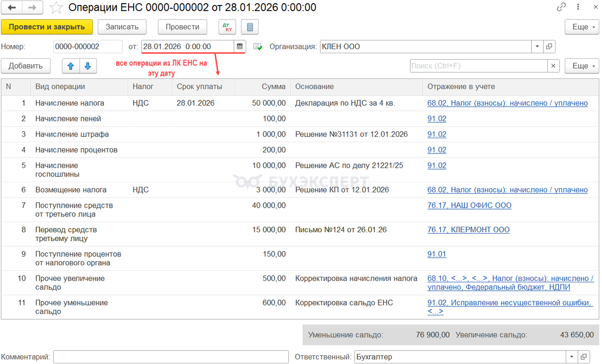Image resolution: width=602 pixels, height=364 pixels.
Task: Click the Ответственный field Бухгалтер
Action: (x=460, y=357)
